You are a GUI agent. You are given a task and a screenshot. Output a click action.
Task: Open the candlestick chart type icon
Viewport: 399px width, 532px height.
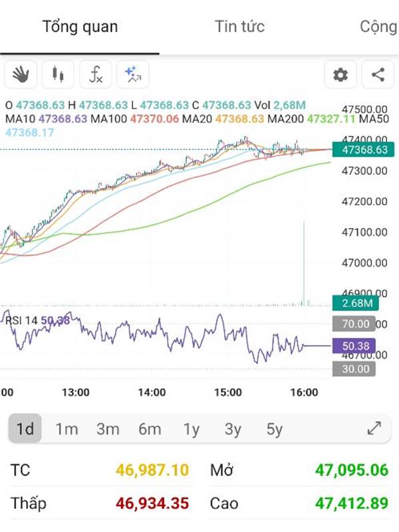58,74
